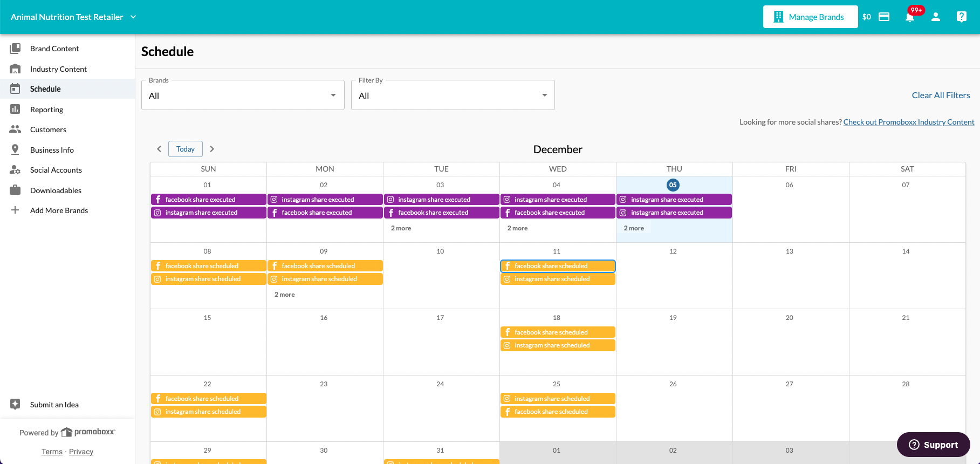This screenshot has height=464, width=980.
Task: Click the Reporting chart icon in sidebar
Action: coord(15,109)
